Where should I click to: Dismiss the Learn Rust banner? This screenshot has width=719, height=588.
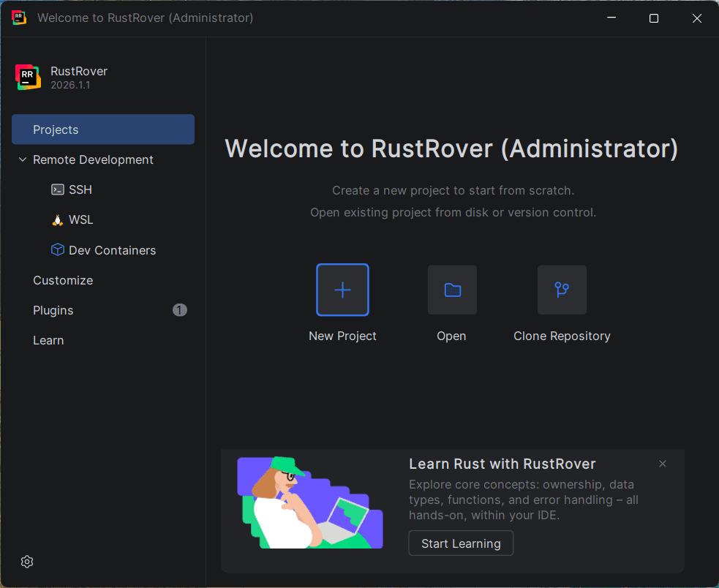tap(663, 464)
